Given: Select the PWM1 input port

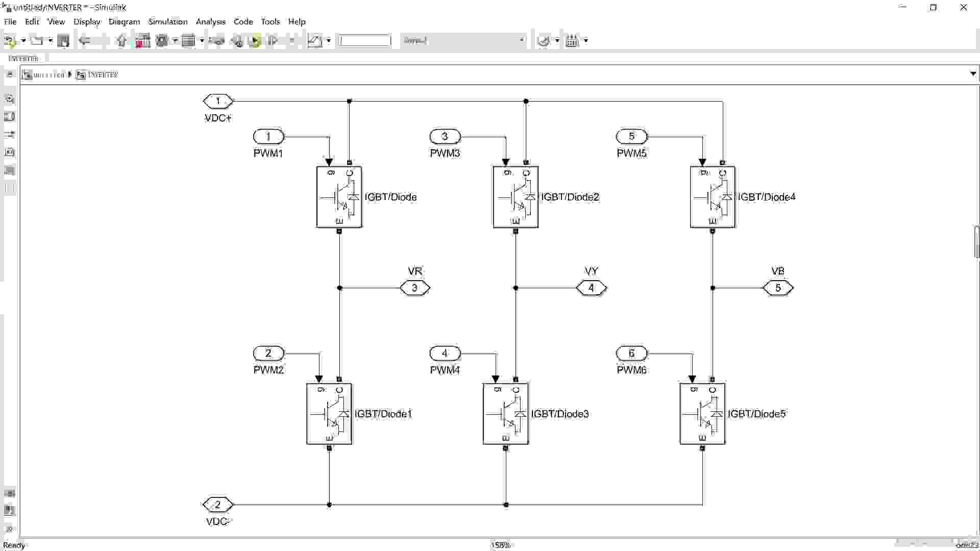Looking at the screenshot, I should [268, 137].
